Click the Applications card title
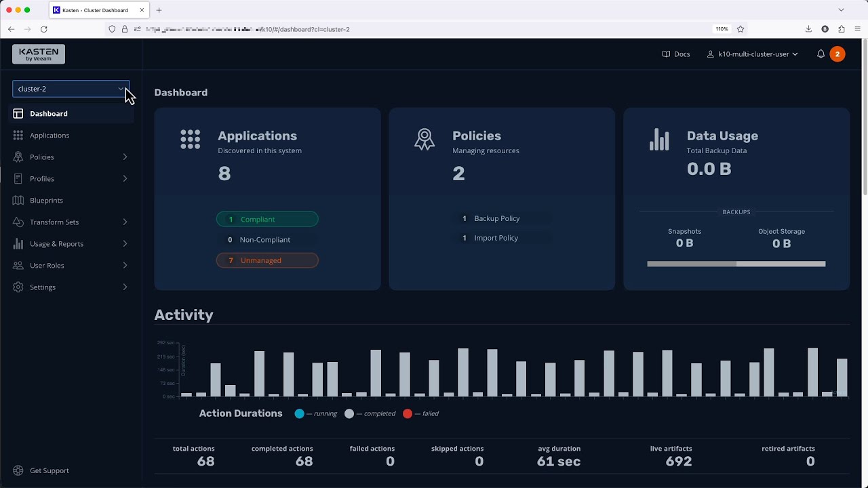The image size is (868, 488). point(258,136)
